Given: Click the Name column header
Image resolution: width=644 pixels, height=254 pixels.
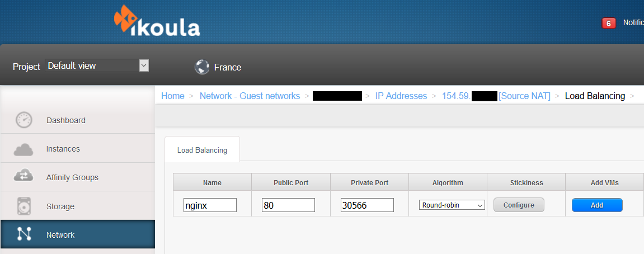Looking at the screenshot, I should point(212,182).
